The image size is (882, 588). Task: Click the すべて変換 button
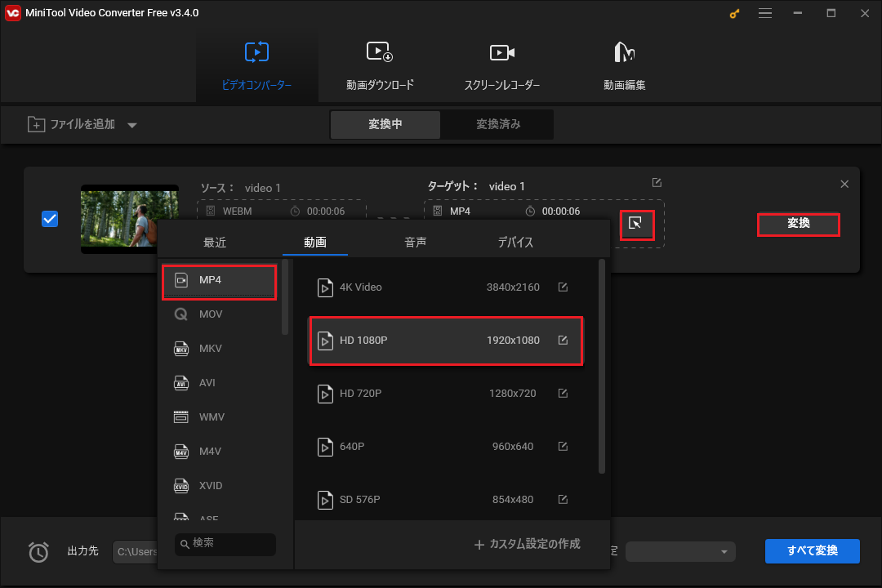click(x=813, y=551)
